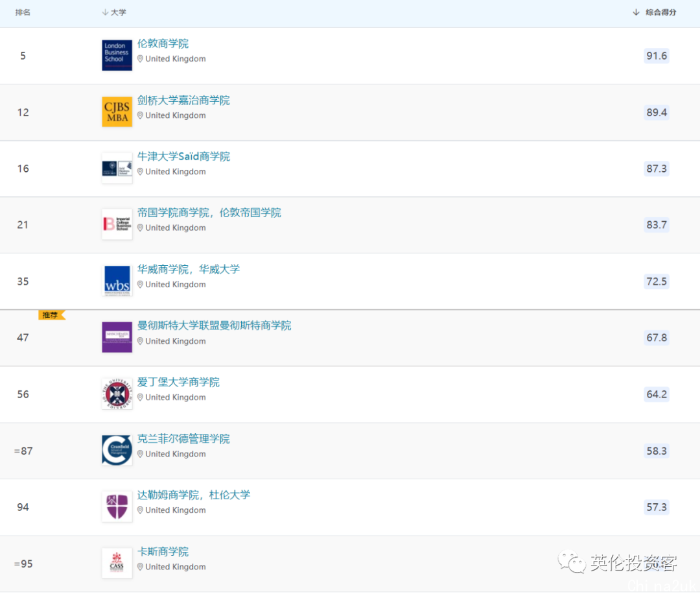Click location pin icon under 克兰菲尔德管理学院

coord(140,454)
